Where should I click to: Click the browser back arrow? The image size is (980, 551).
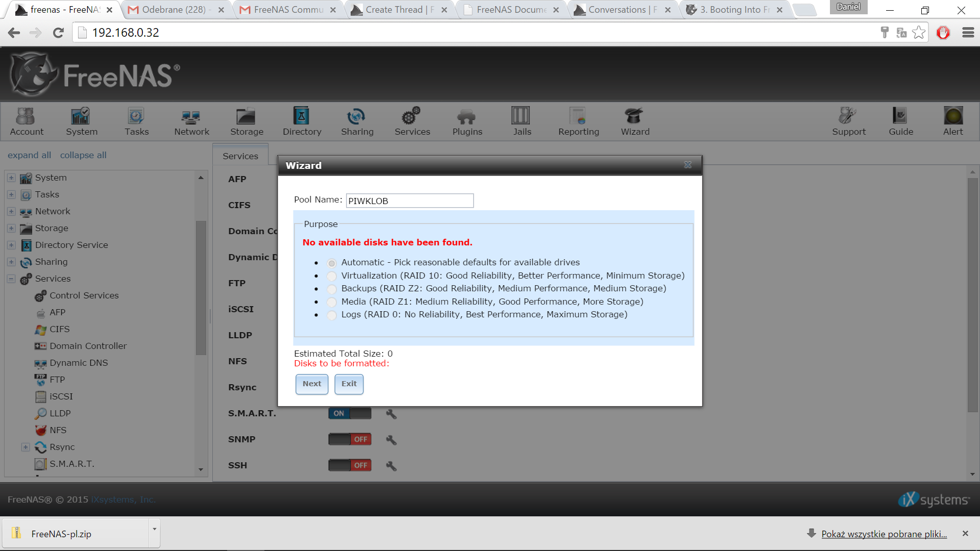pyautogui.click(x=14, y=33)
